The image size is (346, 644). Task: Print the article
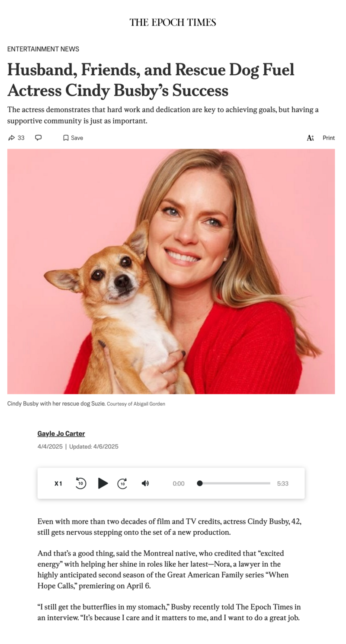(329, 138)
